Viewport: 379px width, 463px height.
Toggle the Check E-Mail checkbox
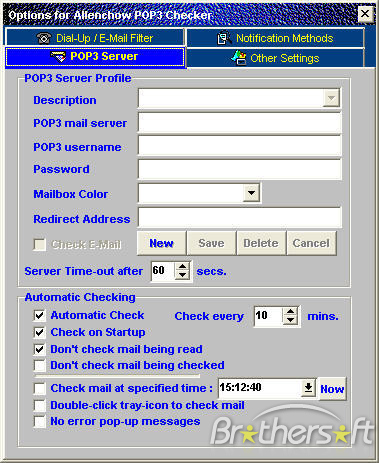40,244
